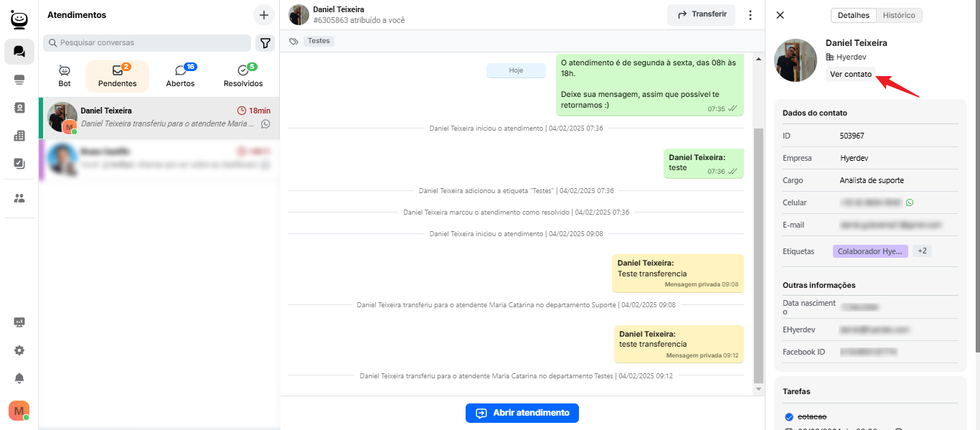Screen dimensions: 980x430
Task: Expand the +2 hidden etiquetas
Action: (922, 251)
